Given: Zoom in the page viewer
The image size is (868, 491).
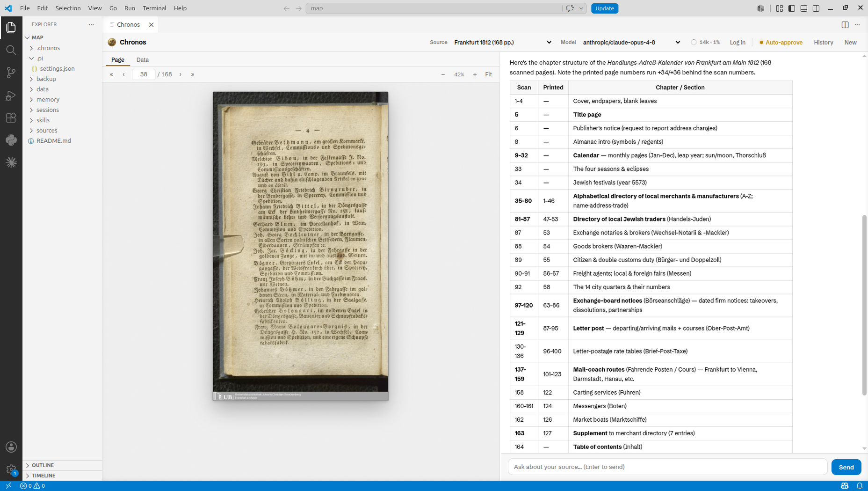Looking at the screenshot, I should click(x=475, y=74).
